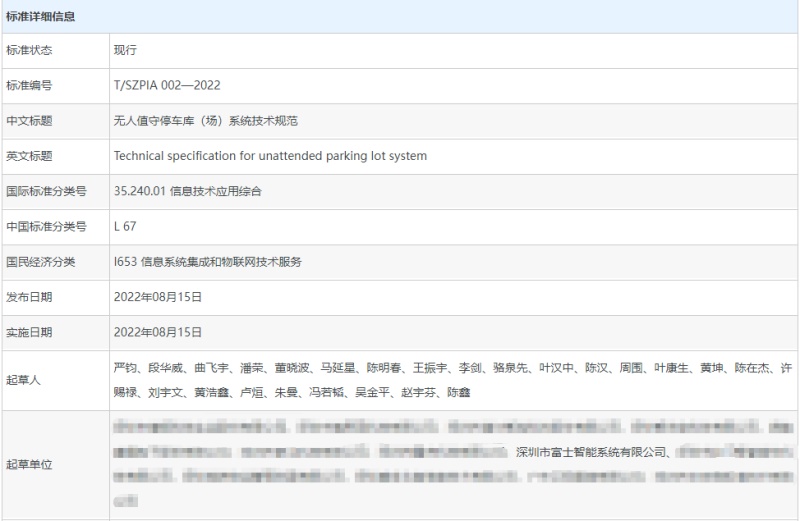Click 深圳市富士智能系统有限公司 in drafting units

590,452
